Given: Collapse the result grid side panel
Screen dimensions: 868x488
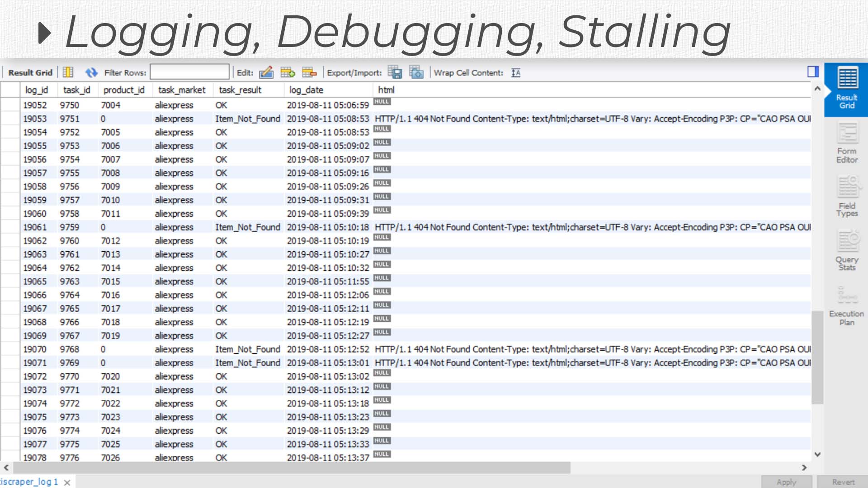Looking at the screenshot, I should click(812, 71).
